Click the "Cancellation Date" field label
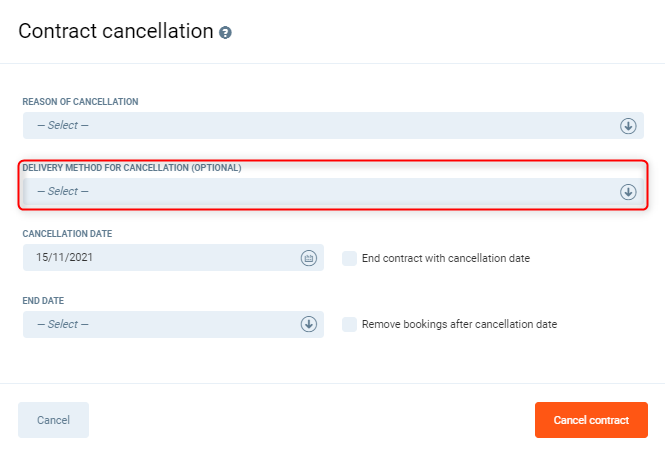The width and height of the screenshot is (665, 456). pyautogui.click(x=67, y=234)
